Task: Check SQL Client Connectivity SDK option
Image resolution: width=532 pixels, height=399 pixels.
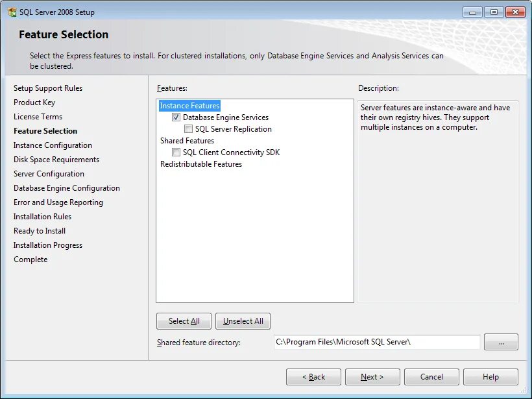Action: click(176, 152)
